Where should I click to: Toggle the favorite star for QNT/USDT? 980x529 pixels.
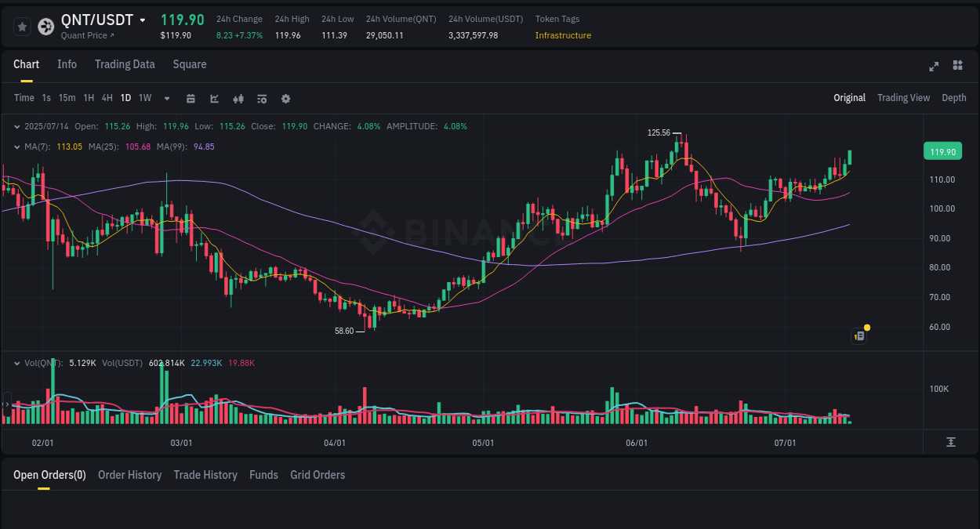pyautogui.click(x=22, y=26)
